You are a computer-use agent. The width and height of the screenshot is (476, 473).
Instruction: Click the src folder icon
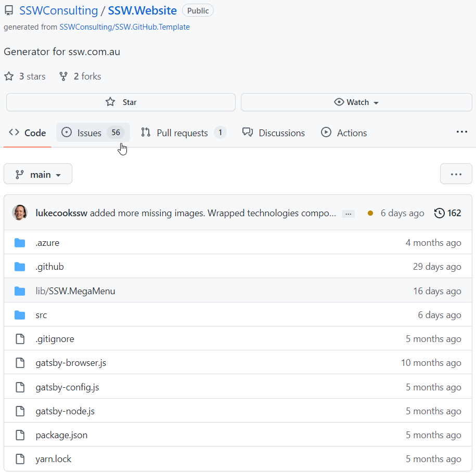point(20,315)
